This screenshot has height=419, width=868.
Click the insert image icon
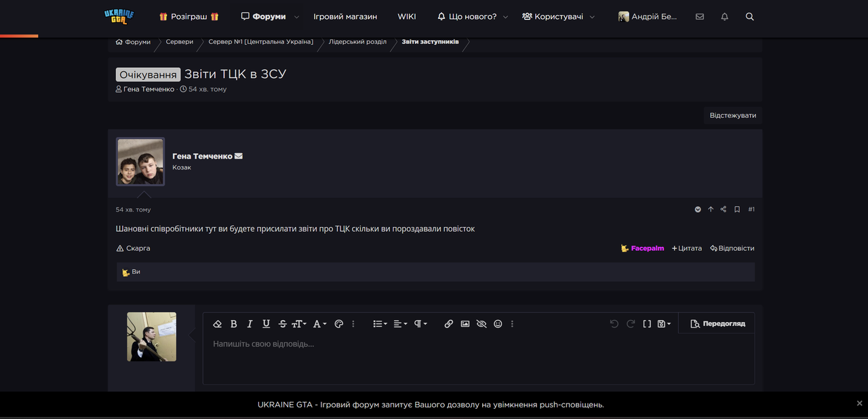(465, 324)
